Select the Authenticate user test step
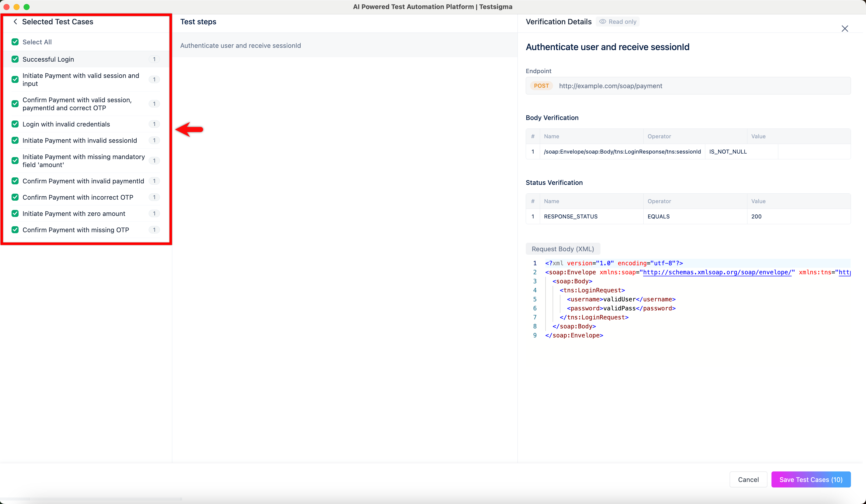This screenshot has width=866, height=504. click(240, 46)
